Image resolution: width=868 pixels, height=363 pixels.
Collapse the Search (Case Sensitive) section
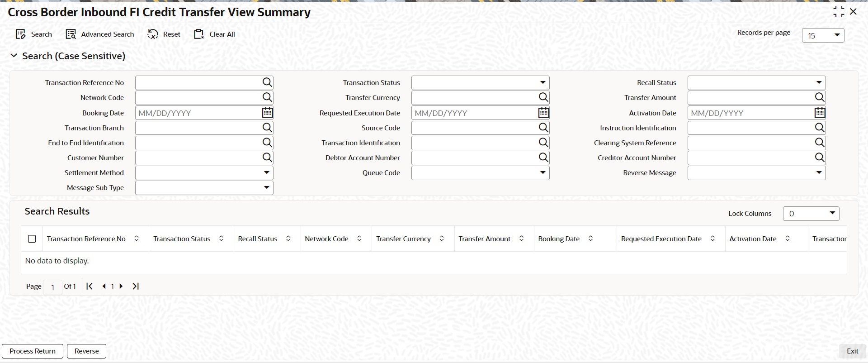[x=14, y=56]
